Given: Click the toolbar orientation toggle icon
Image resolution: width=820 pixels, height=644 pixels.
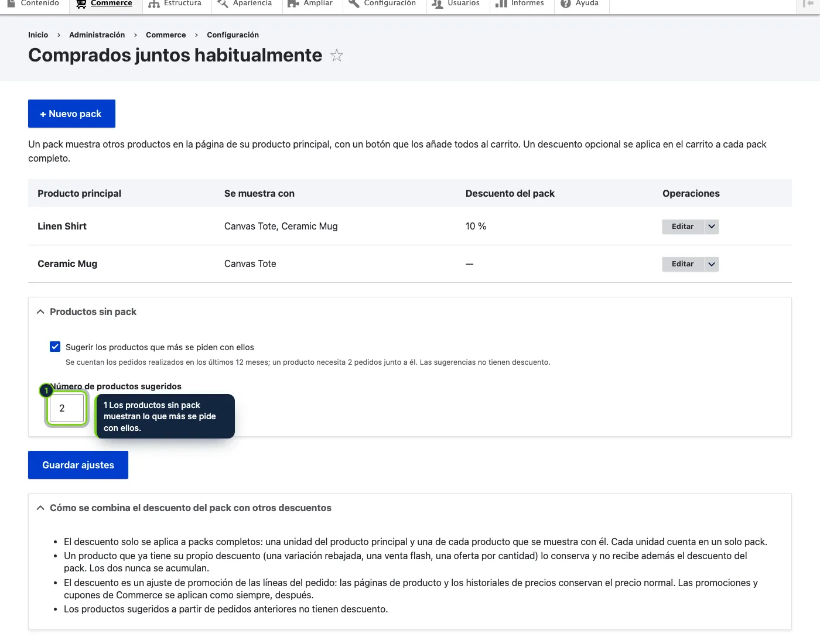Looking at the screenshot, I should (809, 4).
